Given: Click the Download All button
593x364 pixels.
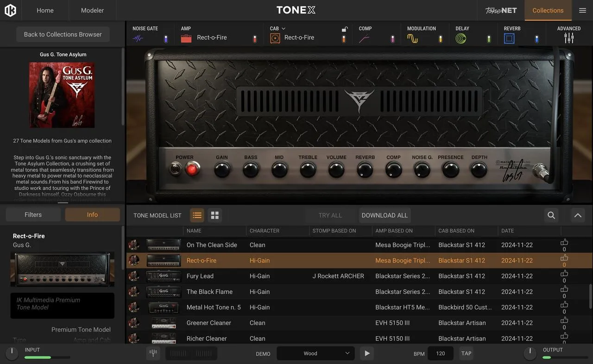Looking at the screenshot, I should point(385,215).
